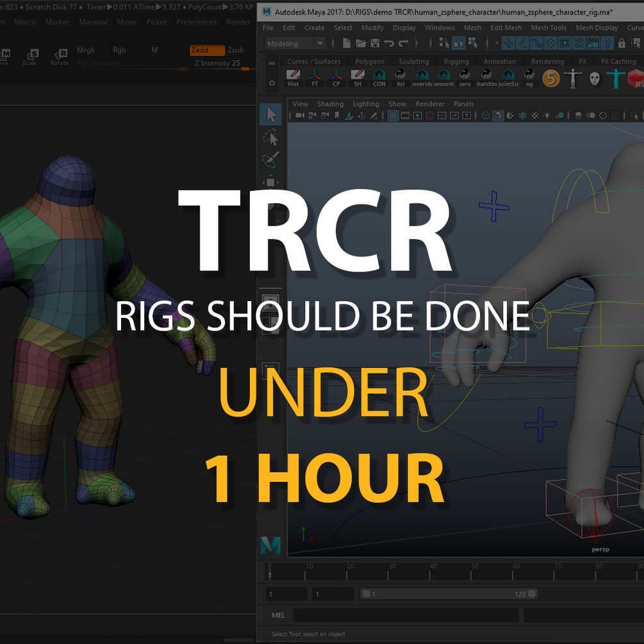Click the FT shelf button

tap(315, 78)
